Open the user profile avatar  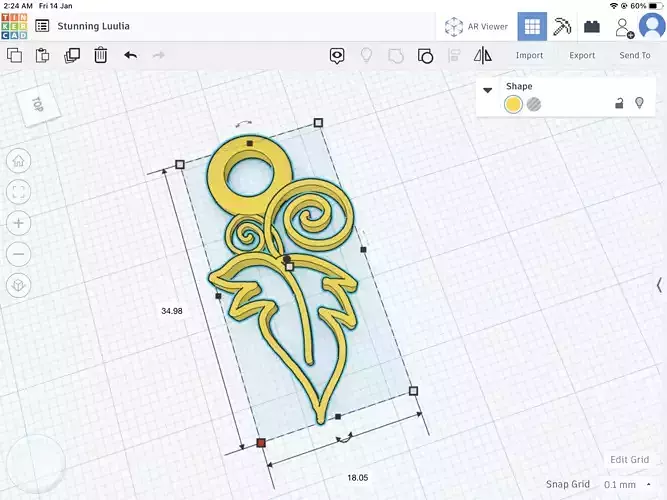point(653,26)
